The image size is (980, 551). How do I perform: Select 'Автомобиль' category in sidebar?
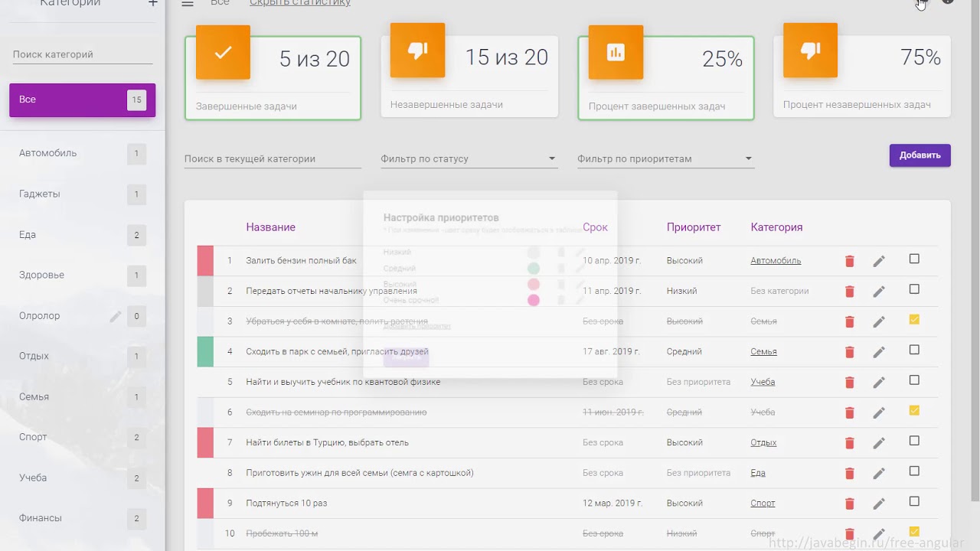pyautogui.click(x=83, y=153)
